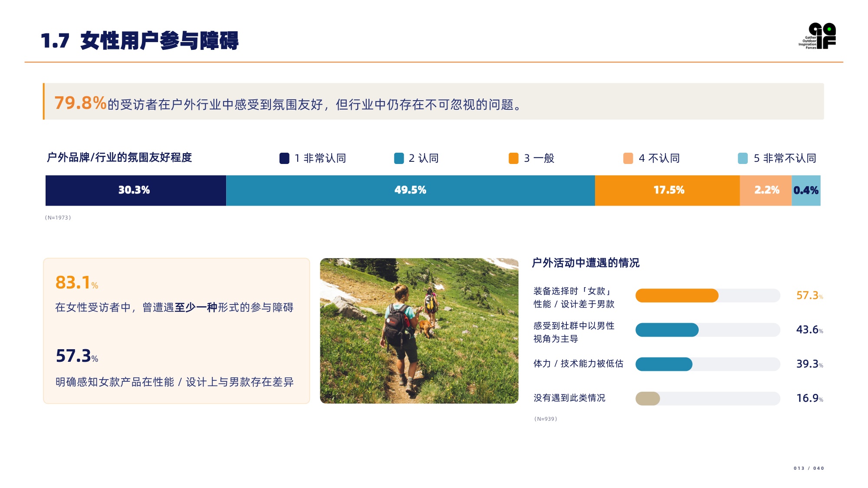Click the GOIF logo in the top corner
This screenshot has height=488, width=868.
click(x=817, y=36)
